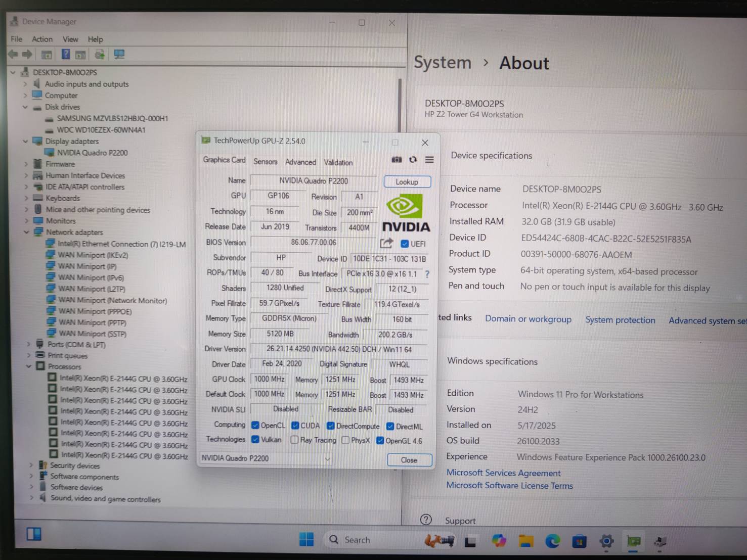The height and width of the screenshot is (560, 747).
Task: Click the Forward arrow in Device Manager toolbar
Action: (27, 54)
